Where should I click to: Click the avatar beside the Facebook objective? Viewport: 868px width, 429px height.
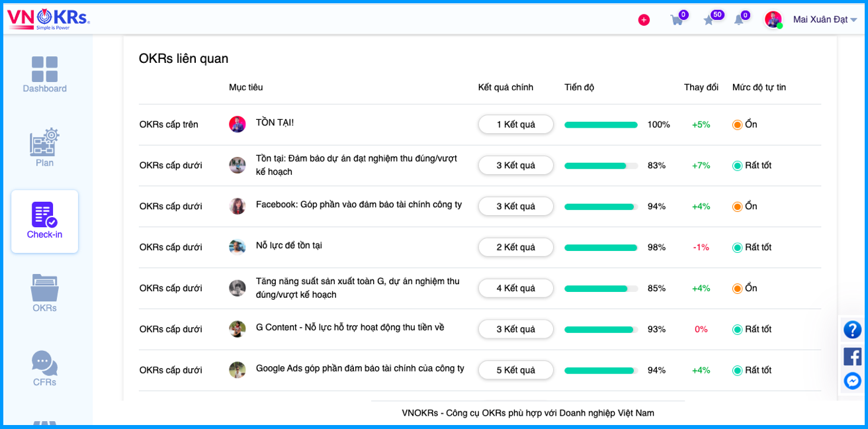238,207
